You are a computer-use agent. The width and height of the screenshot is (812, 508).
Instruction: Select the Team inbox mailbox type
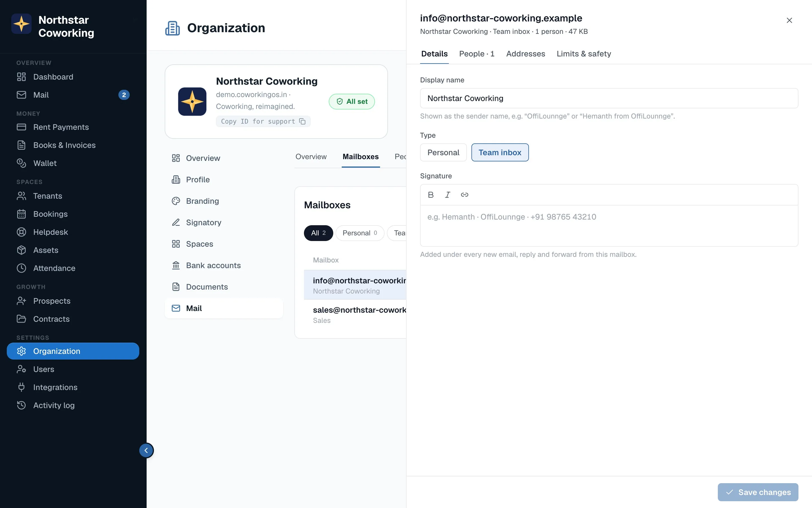pyautogui.click(x=500, y=152)
